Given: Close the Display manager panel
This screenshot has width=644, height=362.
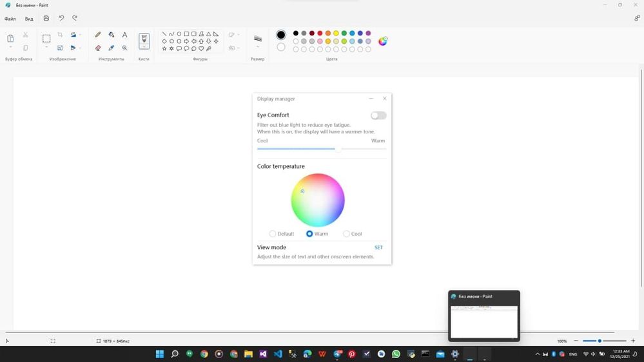Looking at the screenshot, I should pos(384,99).
